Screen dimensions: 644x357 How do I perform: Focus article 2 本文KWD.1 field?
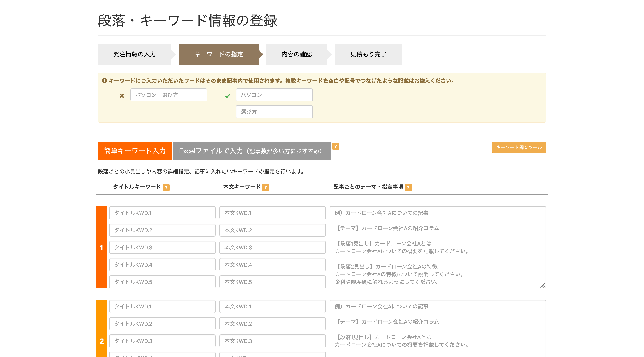point(273,306)
